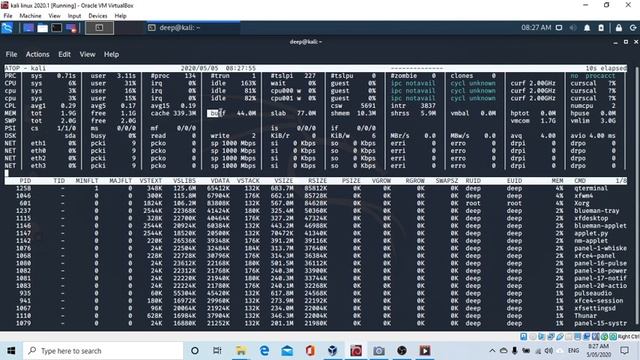
Task: Click the OBS Studio icon on taskbar
Action: [402, 351]
